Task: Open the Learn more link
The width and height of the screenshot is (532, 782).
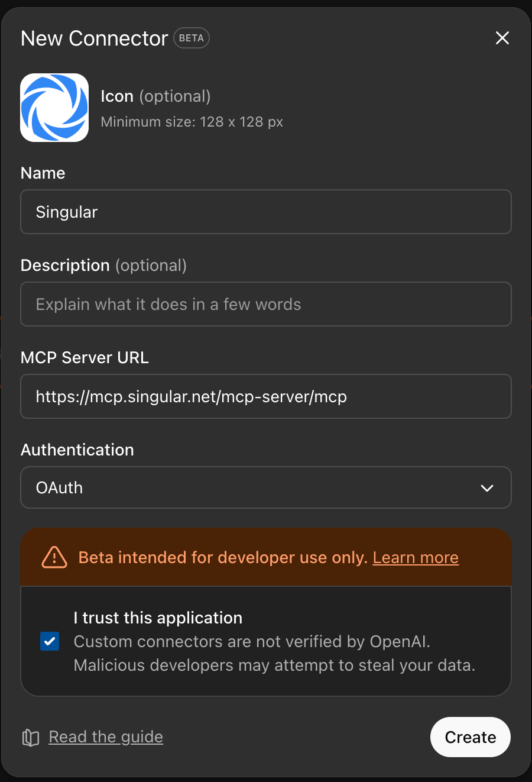Action: pos(415,557)
